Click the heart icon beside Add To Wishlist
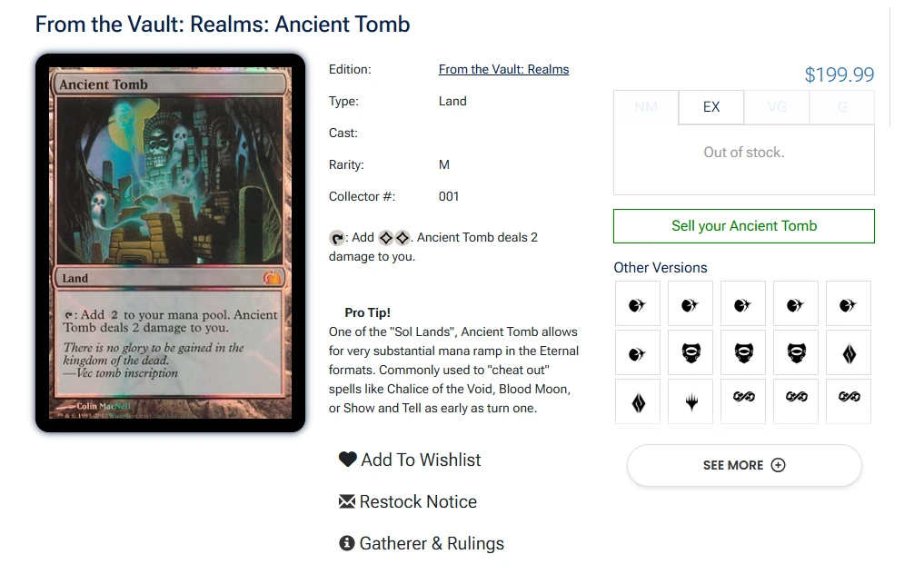The width and height of the screenshot is (924, 574). pos(347,460)
